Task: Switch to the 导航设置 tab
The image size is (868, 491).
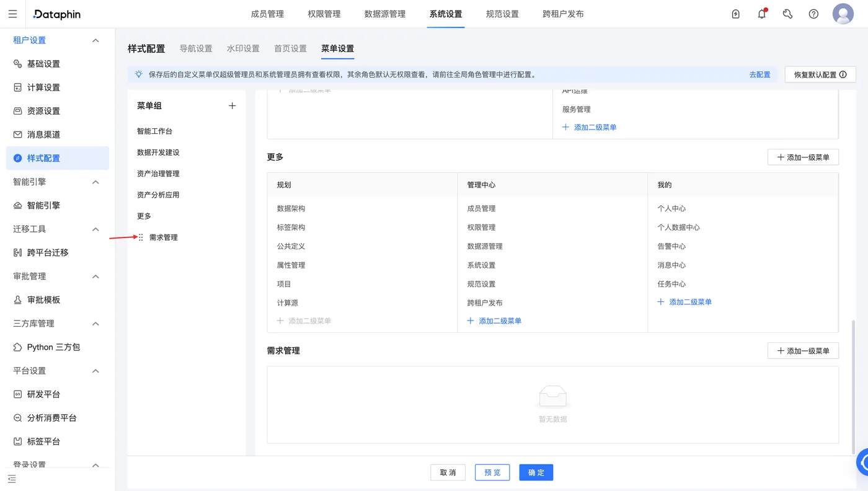Action: pos(196,48)
